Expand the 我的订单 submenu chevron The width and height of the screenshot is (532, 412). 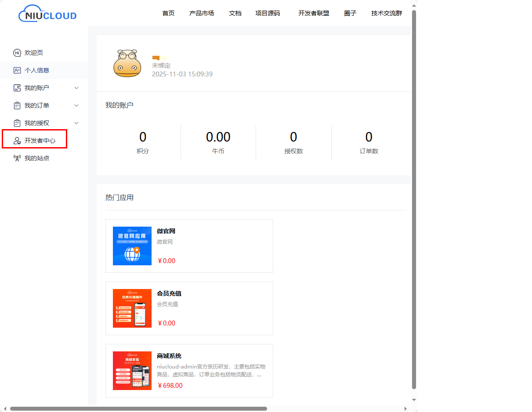pos(76,105)
